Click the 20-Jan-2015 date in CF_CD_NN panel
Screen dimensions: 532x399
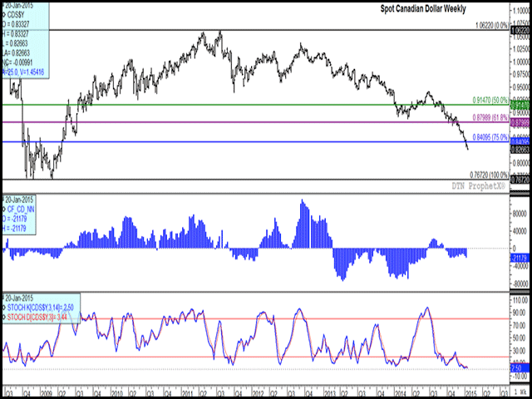coord(19,199)
